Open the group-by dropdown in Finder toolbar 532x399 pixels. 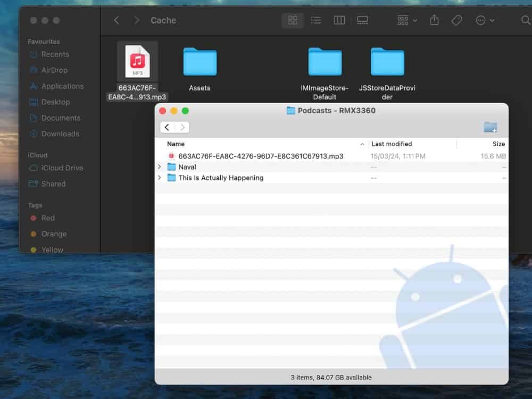[407, 20]
